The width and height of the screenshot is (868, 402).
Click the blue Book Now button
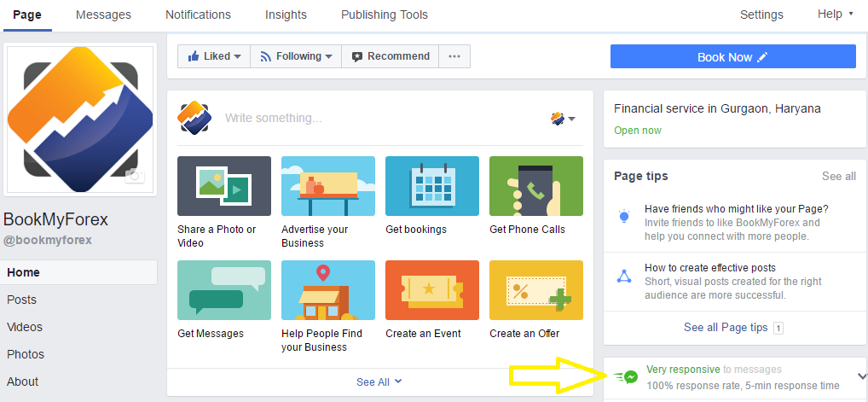pyautogui.click(x=733, y=56)
